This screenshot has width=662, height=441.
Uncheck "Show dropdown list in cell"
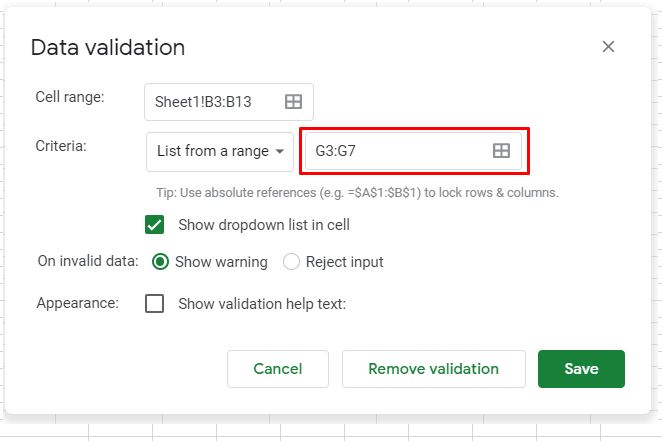155,224
